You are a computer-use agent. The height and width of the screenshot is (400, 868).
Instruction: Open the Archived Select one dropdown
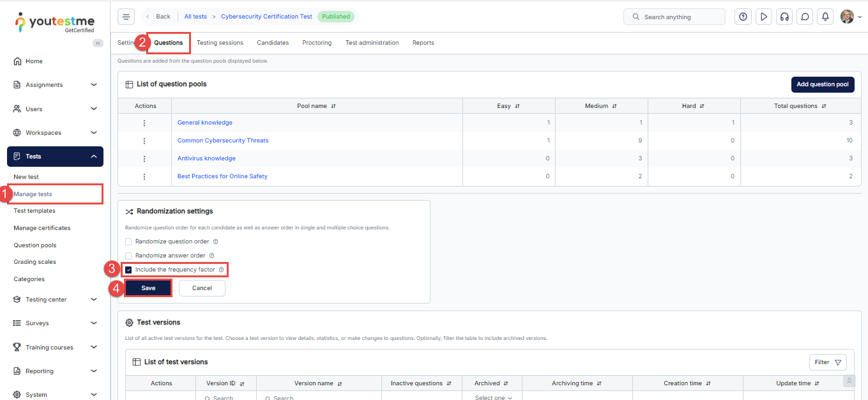[493, 397]
